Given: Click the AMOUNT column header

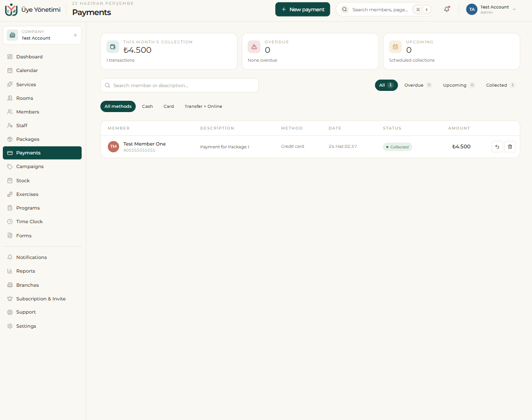Looking at the screenshot, I should pyautogui.click(x=459, y=128).
